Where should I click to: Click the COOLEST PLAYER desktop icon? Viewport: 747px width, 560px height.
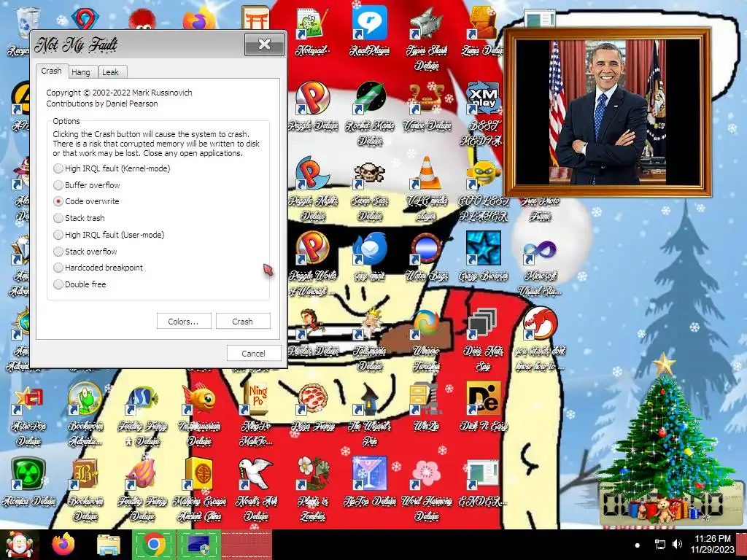click(x=483, y=189)
